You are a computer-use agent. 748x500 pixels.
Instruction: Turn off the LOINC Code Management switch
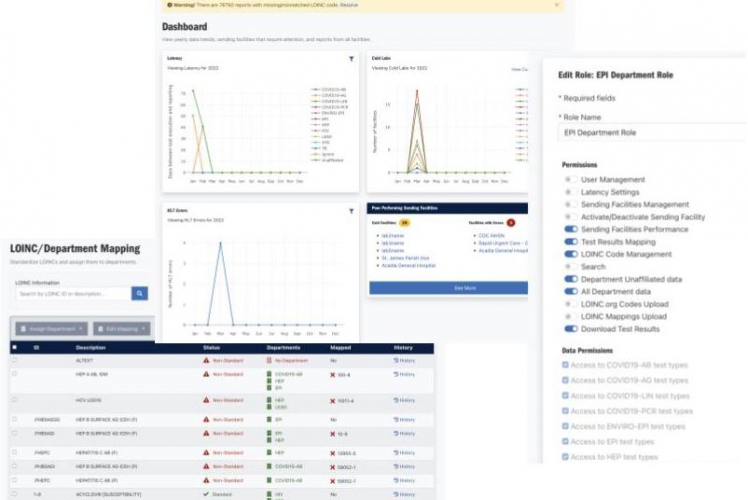click(x=571, y=254)
